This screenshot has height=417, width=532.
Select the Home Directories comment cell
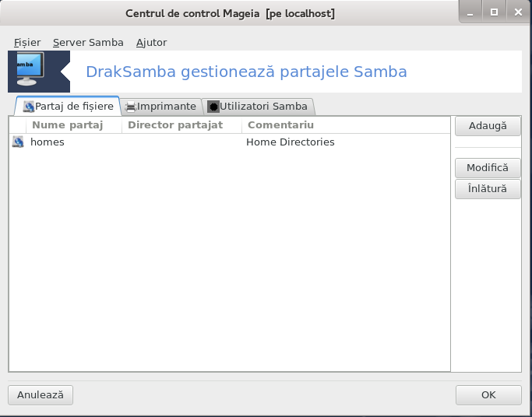[291, 142]
